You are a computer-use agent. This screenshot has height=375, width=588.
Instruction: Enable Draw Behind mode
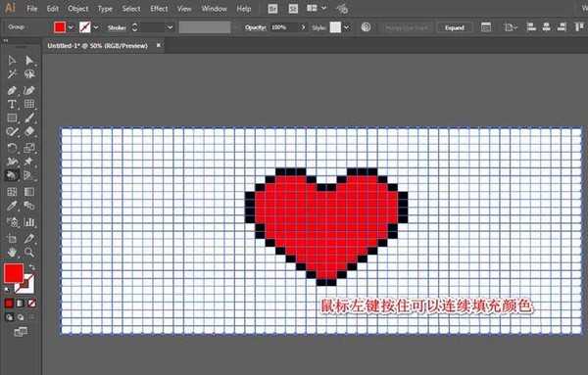point(21,317)
